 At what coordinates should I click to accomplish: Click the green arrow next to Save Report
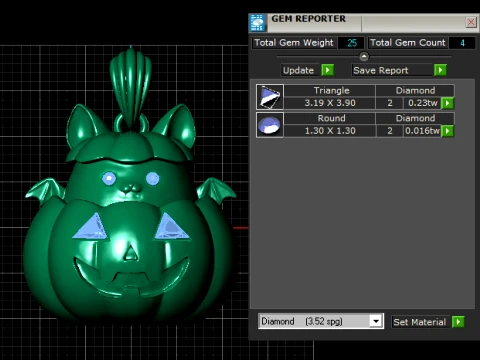[440, 70]
